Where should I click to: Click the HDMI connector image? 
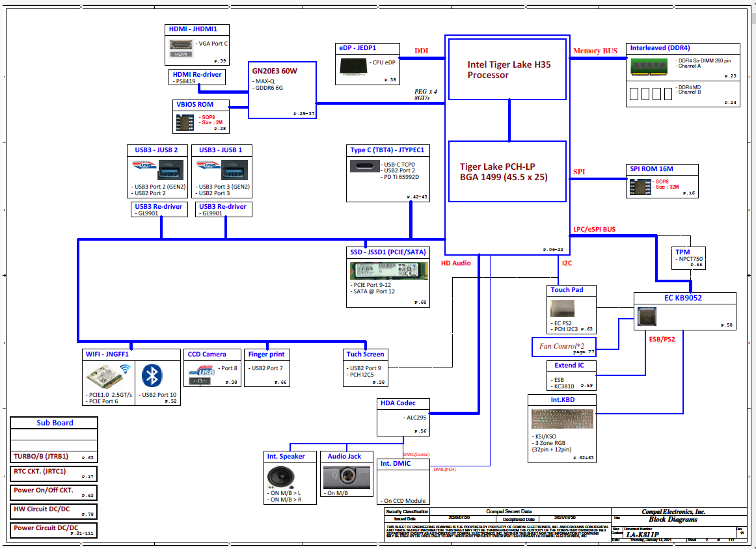tap(181, 47)
